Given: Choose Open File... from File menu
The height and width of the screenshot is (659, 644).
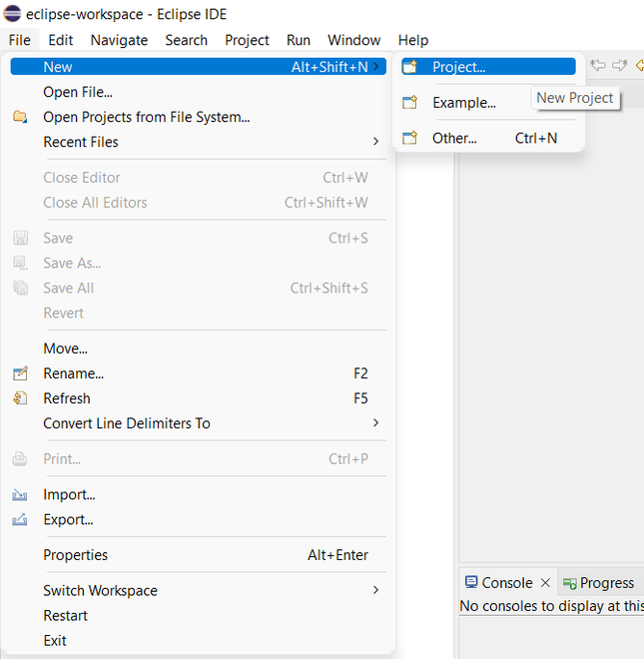Looking at the screenshot, I should point(78,92).
